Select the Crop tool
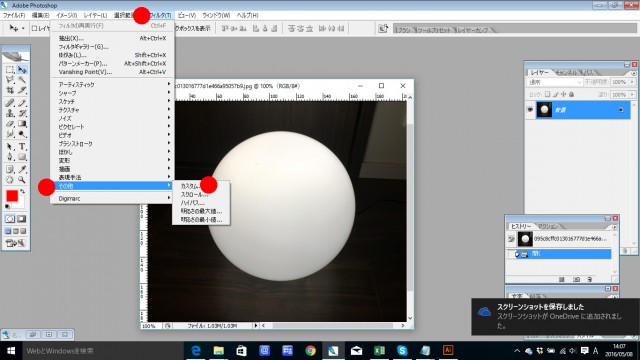 10,90
